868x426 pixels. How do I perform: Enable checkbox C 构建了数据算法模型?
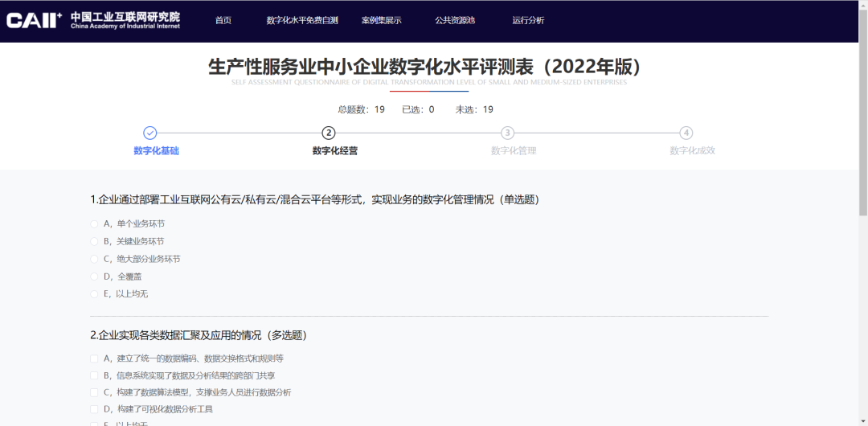click(x=95, y=392)
